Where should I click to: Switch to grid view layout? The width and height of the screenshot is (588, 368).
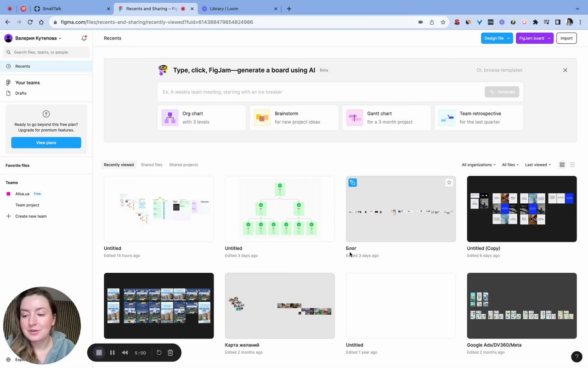[x=562, y=165]
